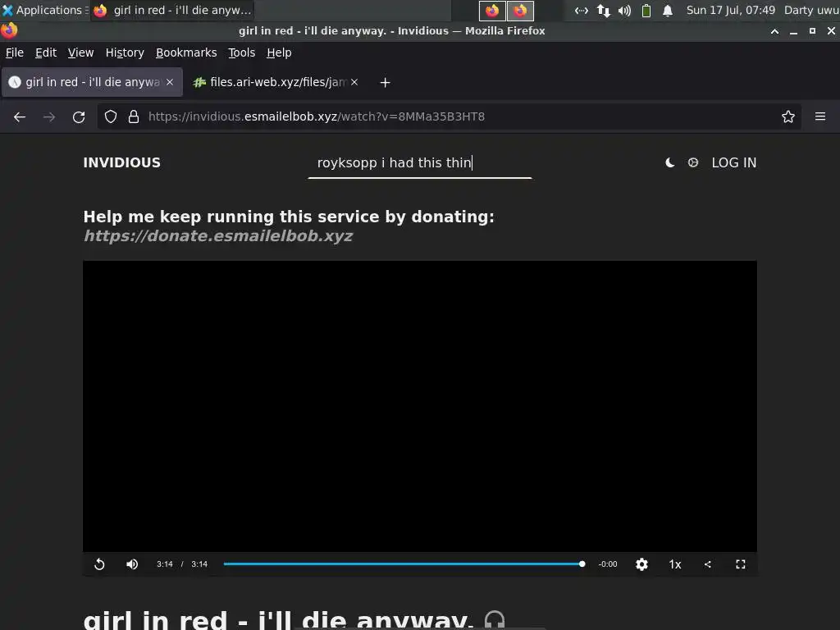
Task: Replay the video with the replay icon
Action: click(99, 564)
